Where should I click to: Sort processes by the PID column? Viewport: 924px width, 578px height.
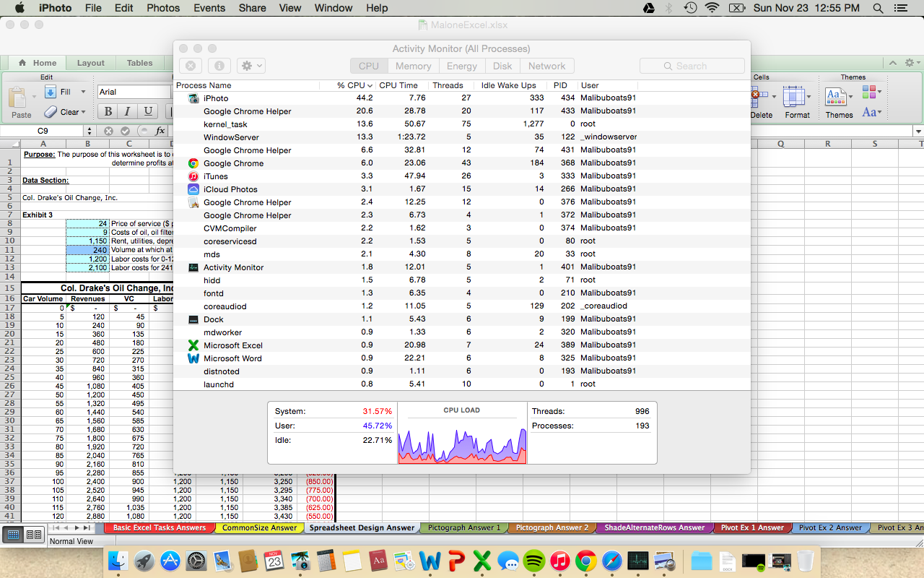[x=562, y=85]
